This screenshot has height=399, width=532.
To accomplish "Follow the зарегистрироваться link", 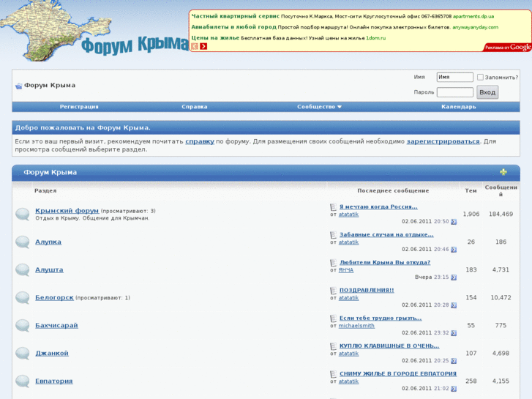I will coord(443,141).
